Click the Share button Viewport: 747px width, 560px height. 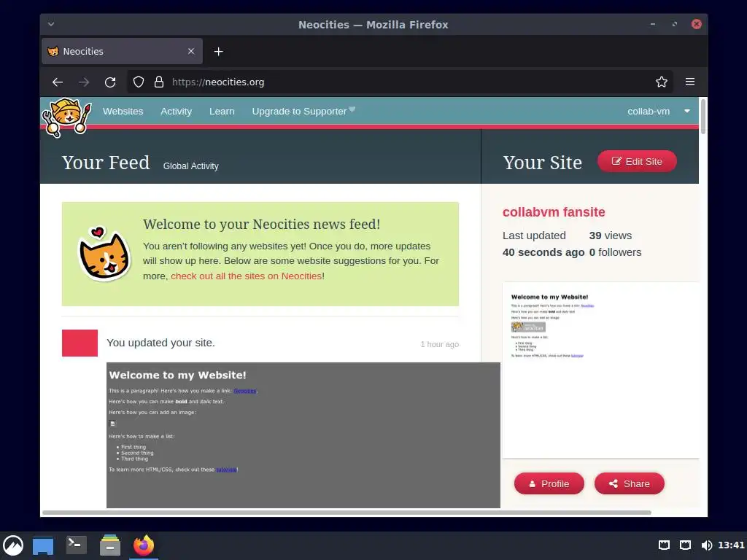(x=630, y=484)
